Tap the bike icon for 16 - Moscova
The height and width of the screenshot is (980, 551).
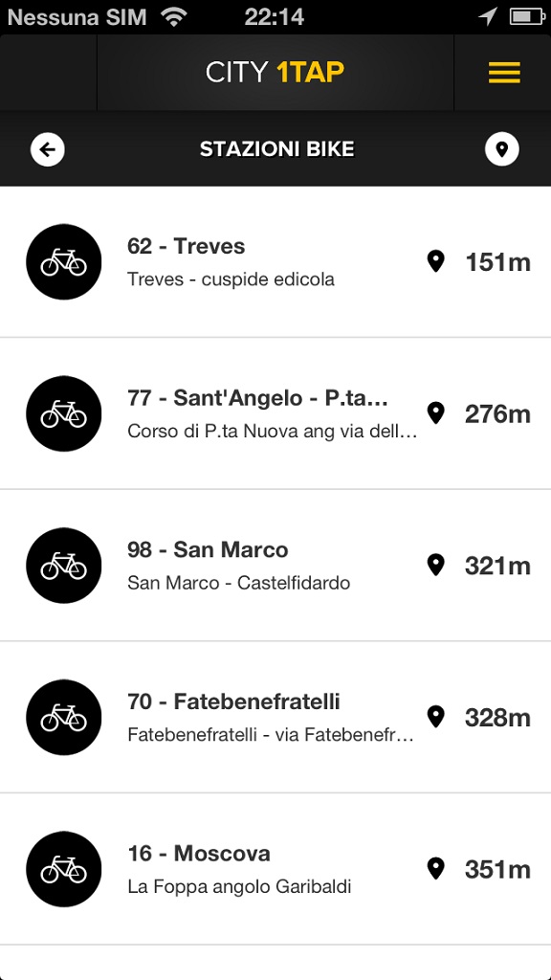tap(64, 869)
